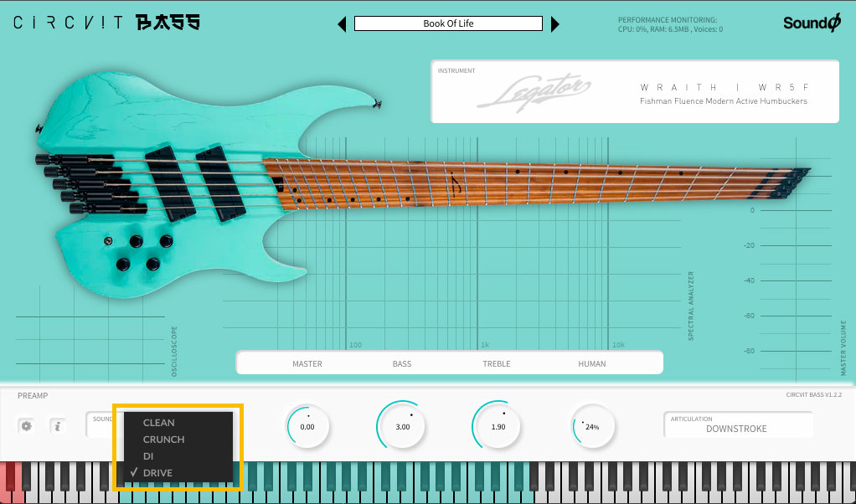Click the BASS label in the bottom bar
This screenshot has width=856, height=504.
[401, 363]
